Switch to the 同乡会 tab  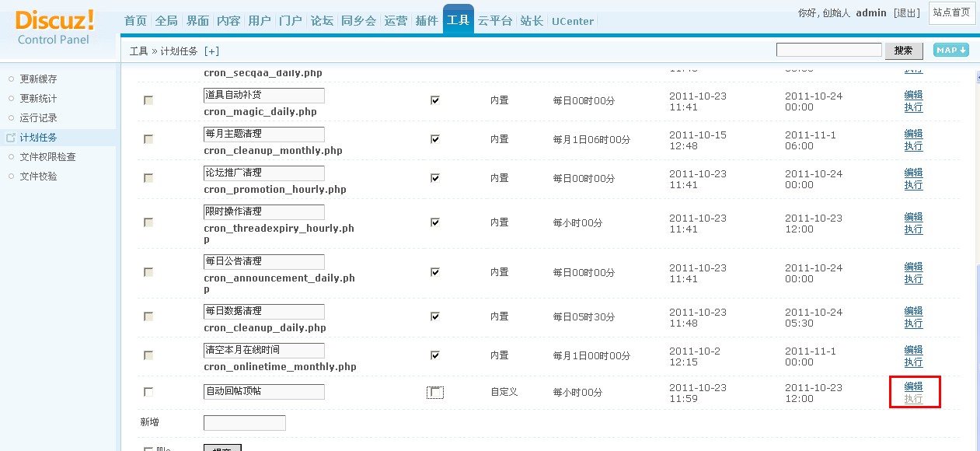[x=358, y=21]
